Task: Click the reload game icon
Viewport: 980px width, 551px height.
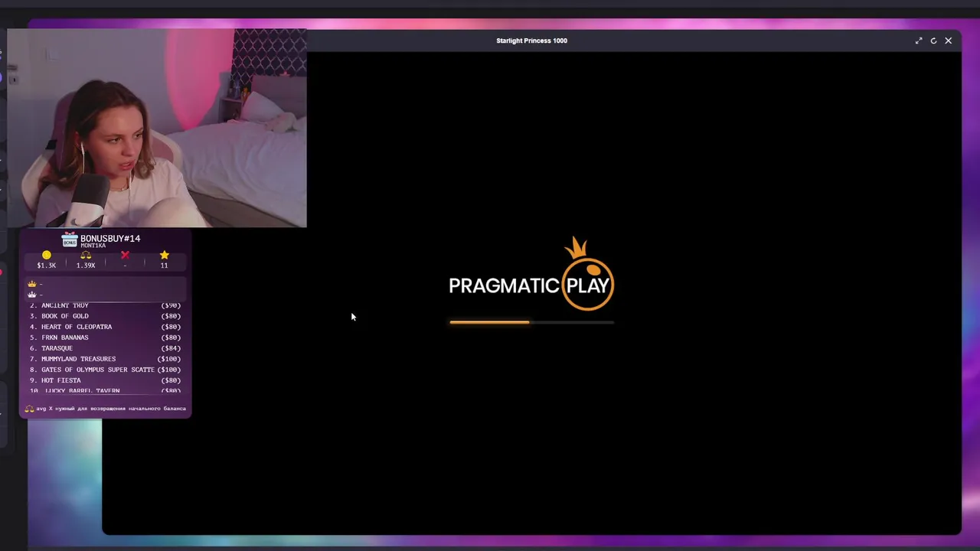Action: tap(933, 41)
